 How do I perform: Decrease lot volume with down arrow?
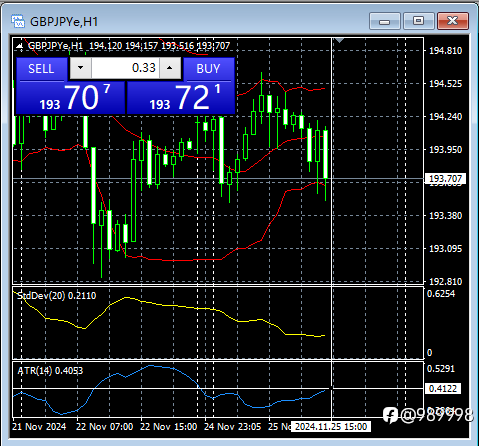(x=80, y=68)
